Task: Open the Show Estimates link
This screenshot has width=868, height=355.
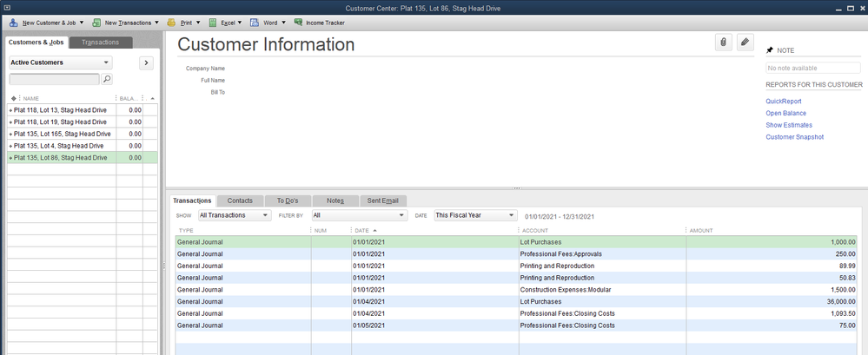Action: click(x=789, y=125)
